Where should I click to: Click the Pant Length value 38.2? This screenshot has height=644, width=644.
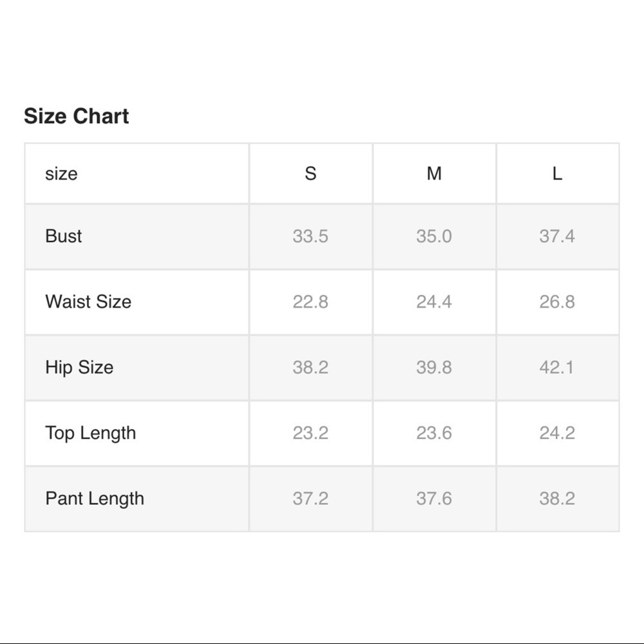tap(557, 498)
